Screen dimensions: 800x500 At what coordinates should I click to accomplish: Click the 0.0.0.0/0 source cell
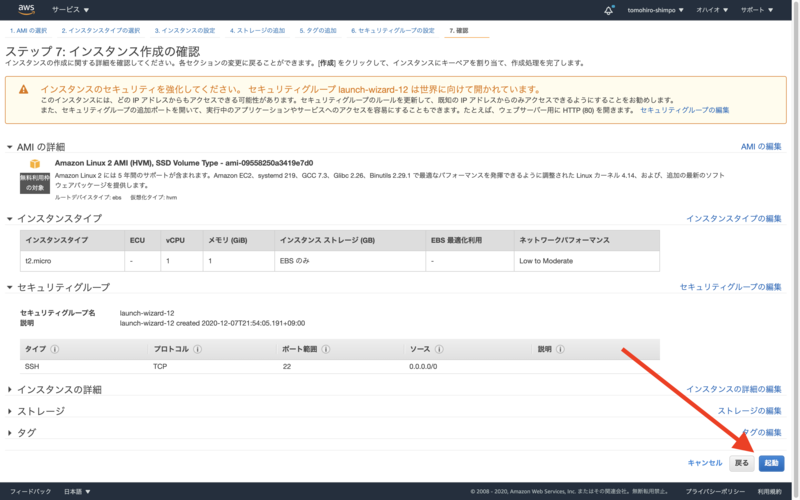coord(423,366)
